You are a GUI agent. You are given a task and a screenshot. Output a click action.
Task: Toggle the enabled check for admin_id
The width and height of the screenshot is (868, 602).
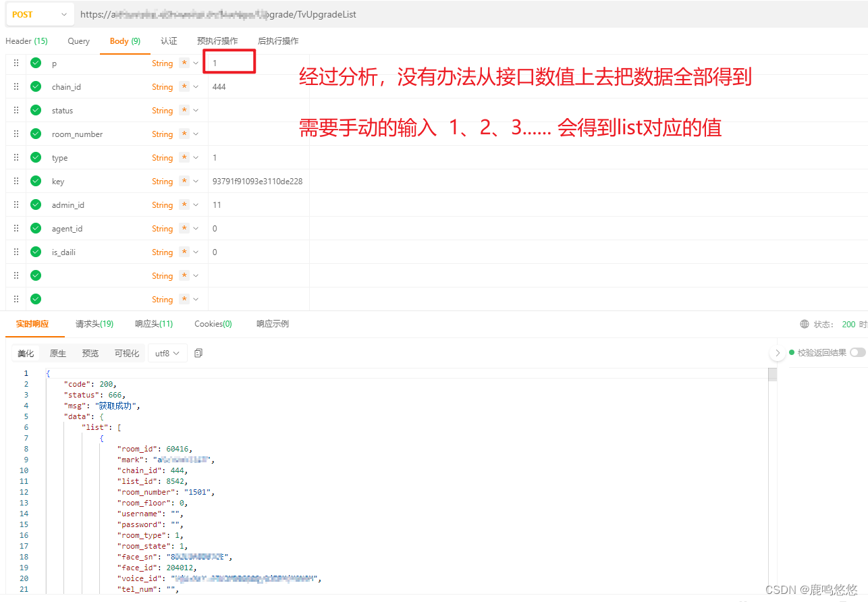click(36, 204)
